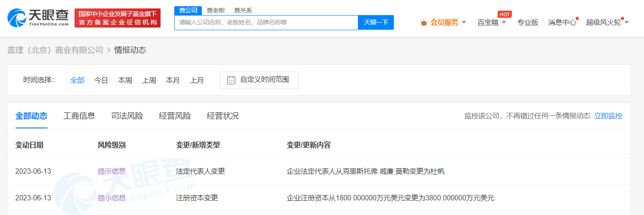This screenshot has width=644, height=215.
Task: Expand the 会员服务 dropdown arrow
Action: [x=464, y=22]
